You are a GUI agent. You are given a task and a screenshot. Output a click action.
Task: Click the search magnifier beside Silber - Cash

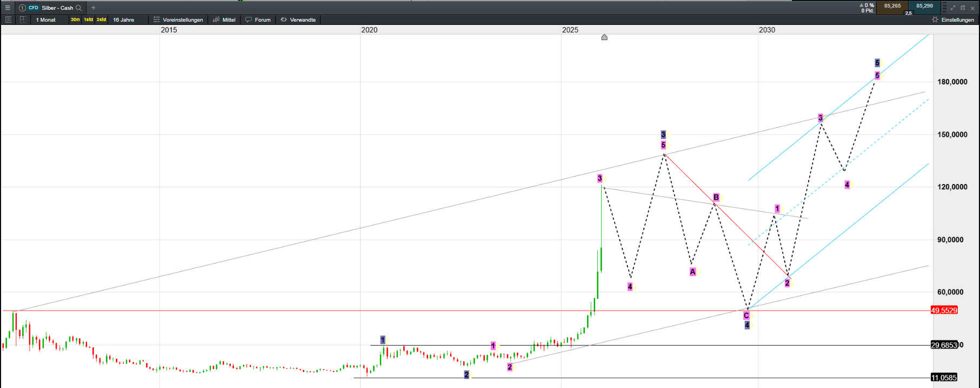(79, 8)
